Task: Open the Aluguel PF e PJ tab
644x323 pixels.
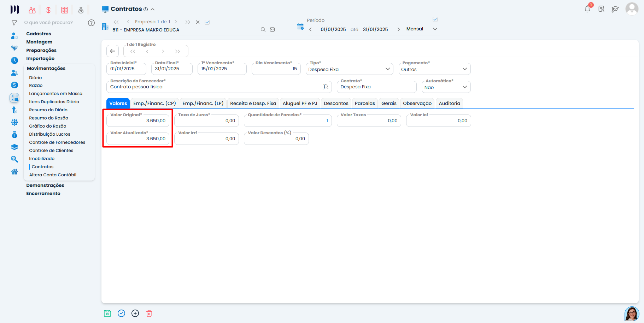Action: (x=300, y=103)
